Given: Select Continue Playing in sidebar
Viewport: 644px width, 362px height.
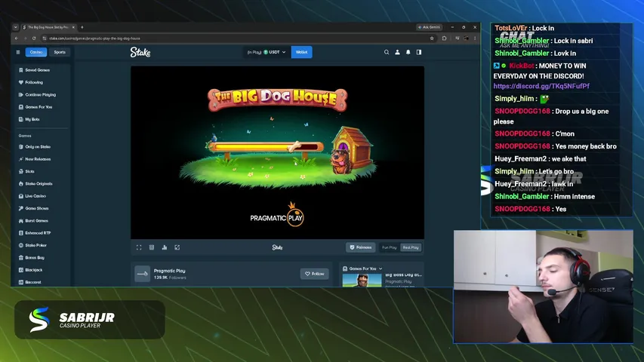Looking at the screenshot, I should [40, 95].
